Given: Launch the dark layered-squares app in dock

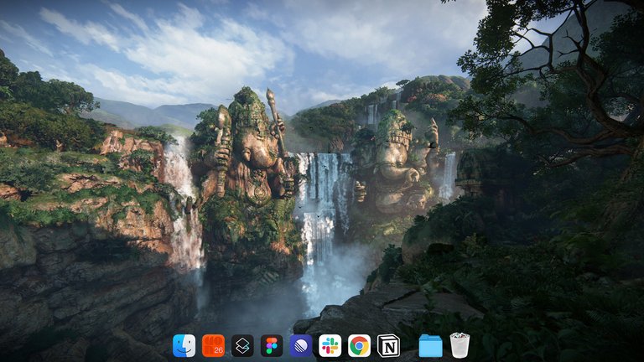Looking at the screenshot, I should tap(242, 345).
